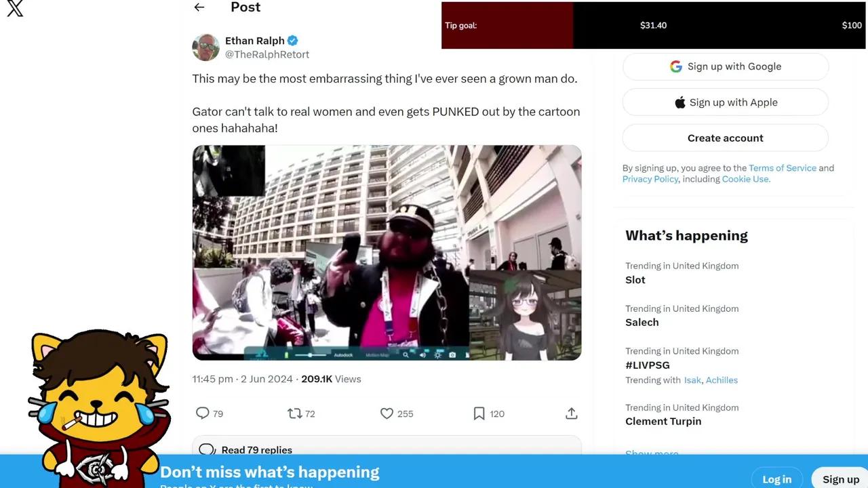Sign up with Apple
Image resolution: width=868 pixels, height=488 pixels.
(x=725, y=102)
